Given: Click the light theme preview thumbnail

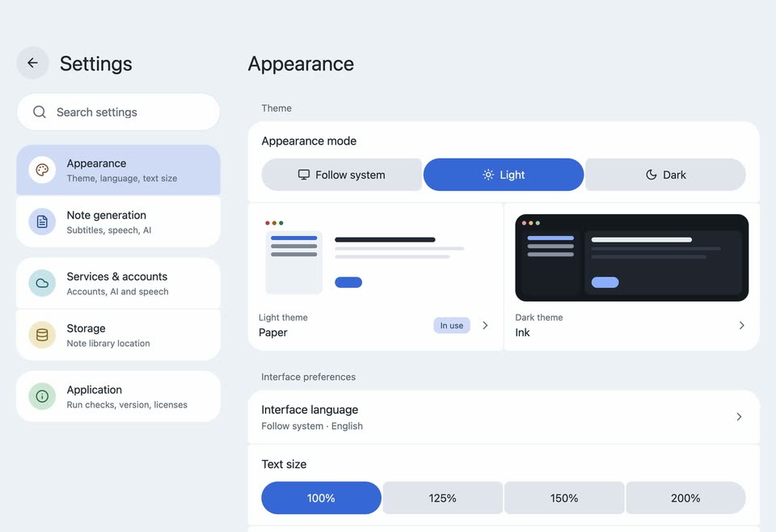Looking at the screenshot, I should point(376,257).
